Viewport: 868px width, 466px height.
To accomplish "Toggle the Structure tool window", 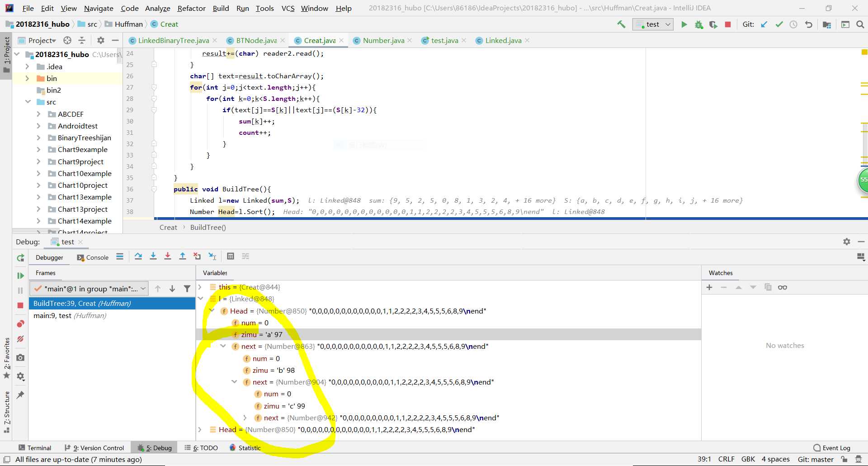I will point(6,412).
